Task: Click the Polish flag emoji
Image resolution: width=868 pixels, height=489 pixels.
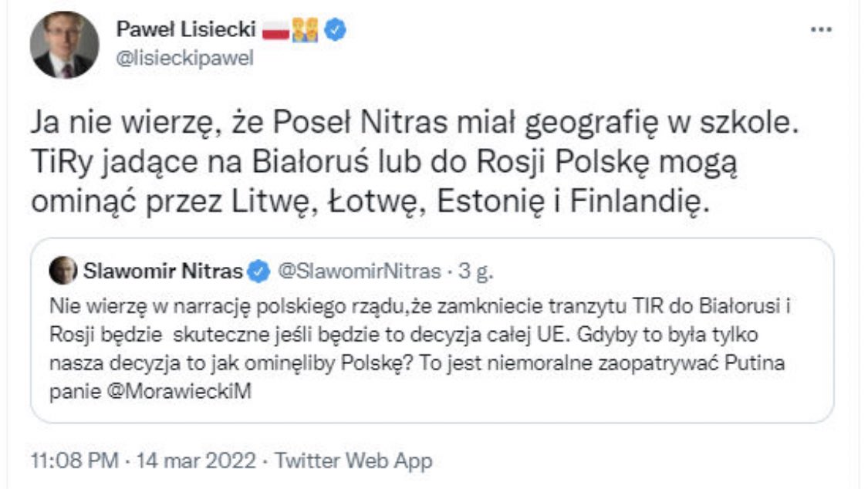Action: click(x=275, y=29)
